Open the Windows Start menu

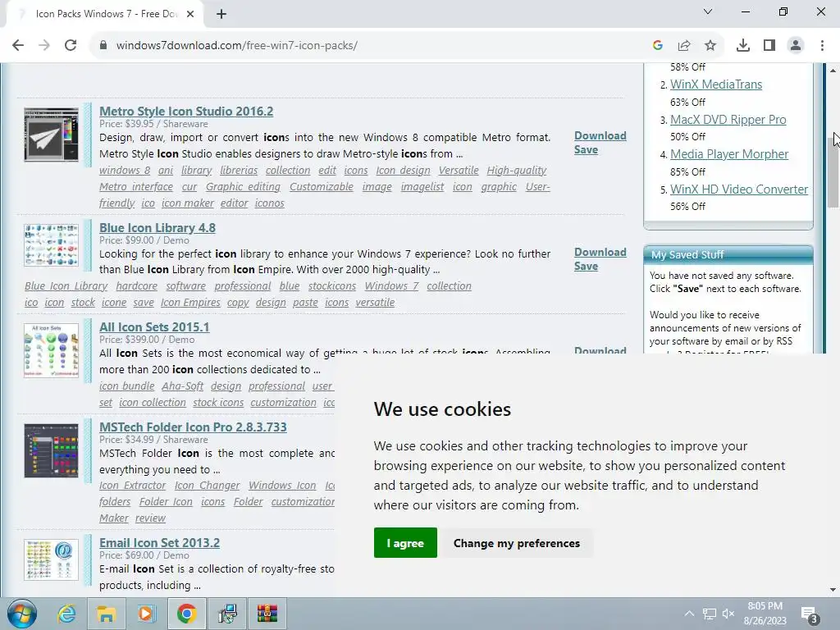coord(22,614)
